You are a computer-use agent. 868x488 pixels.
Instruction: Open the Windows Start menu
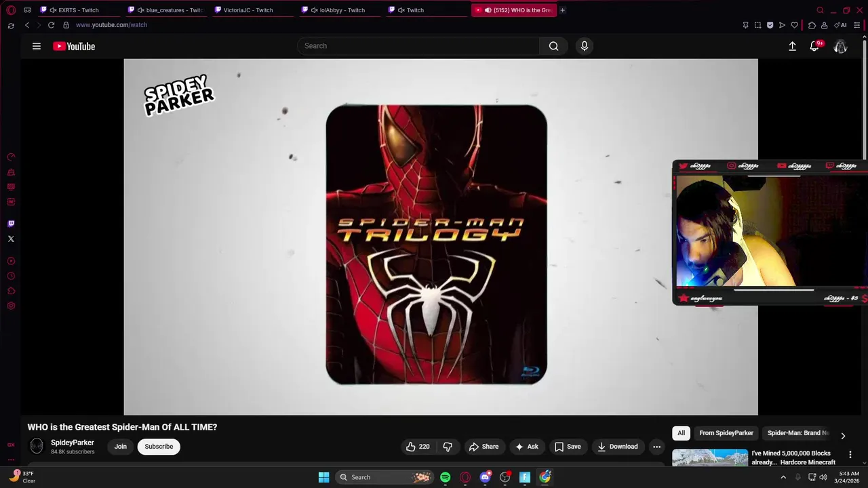pos(324,477)
